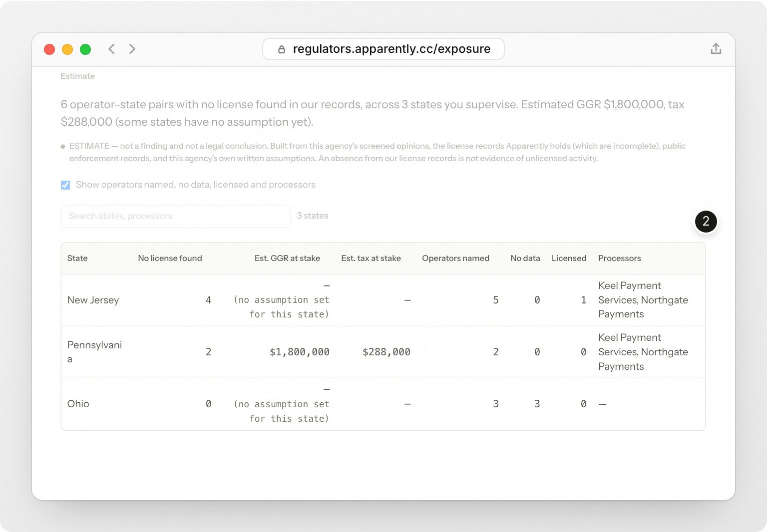This screenshot has height=532, width=767.
Task: Click the 3 states count label
Action: click(x=313, y=216)
